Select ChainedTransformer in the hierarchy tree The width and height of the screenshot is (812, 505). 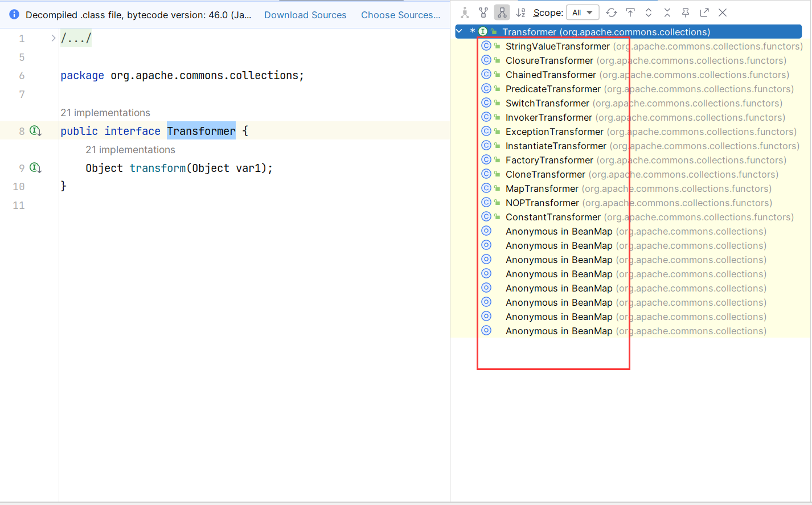pos(551,75)
